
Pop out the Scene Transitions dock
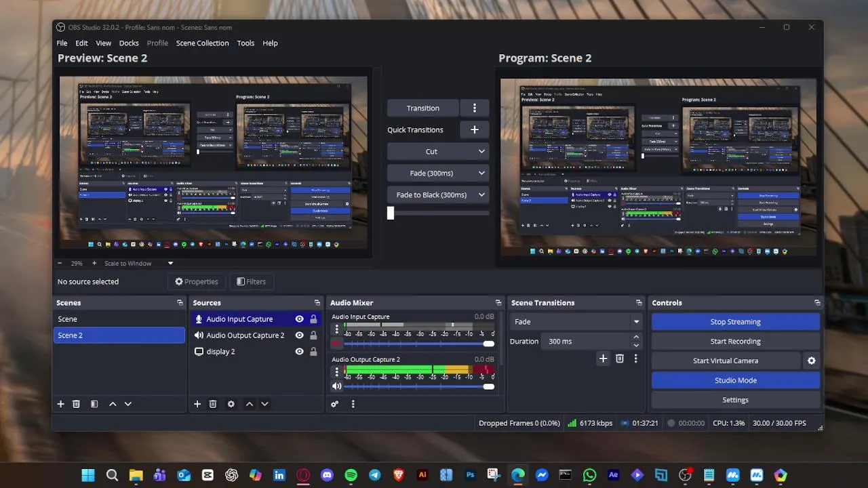point(639,303)
